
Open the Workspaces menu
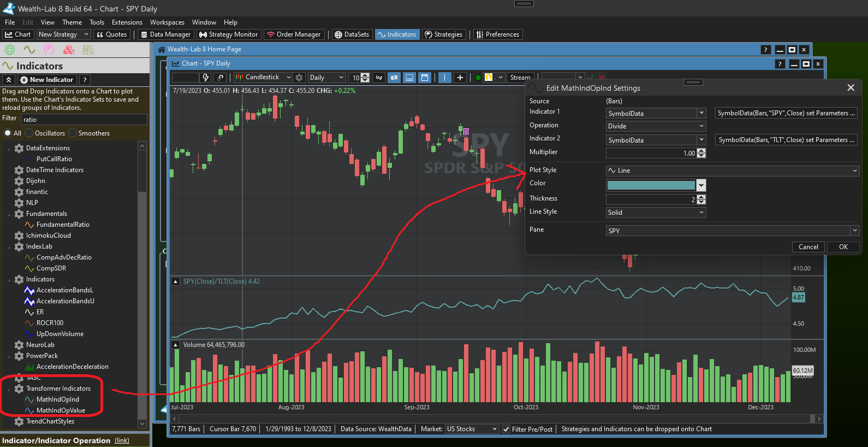point(167,22)
